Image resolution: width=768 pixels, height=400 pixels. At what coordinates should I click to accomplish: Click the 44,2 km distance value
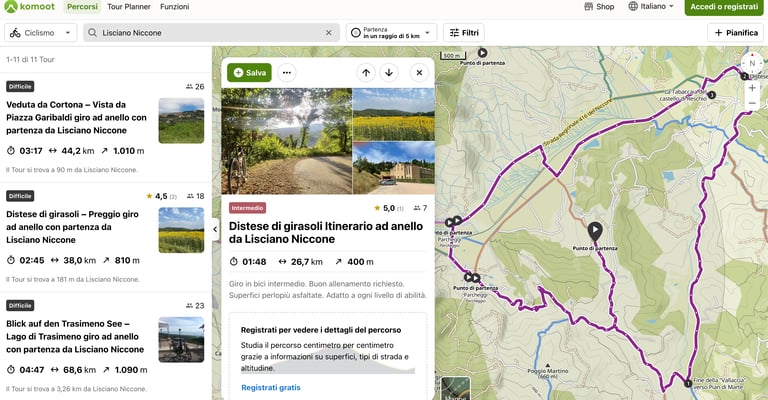pos(78,151)
